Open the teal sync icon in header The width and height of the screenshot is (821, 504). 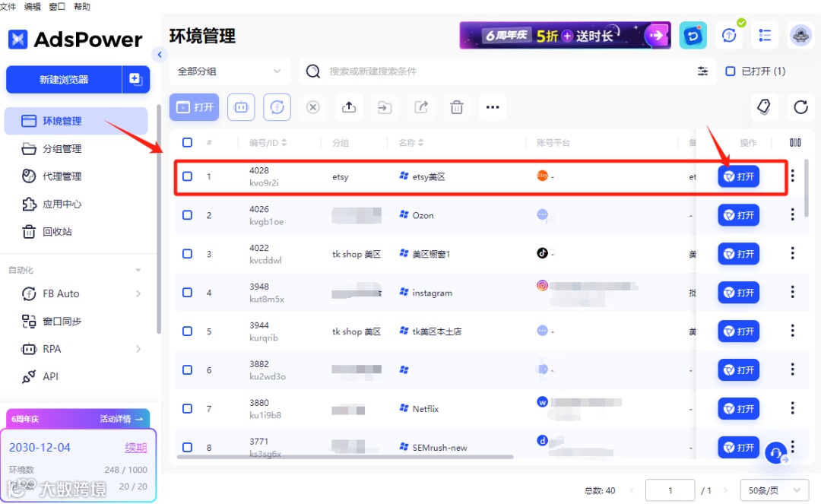point(693,36)
